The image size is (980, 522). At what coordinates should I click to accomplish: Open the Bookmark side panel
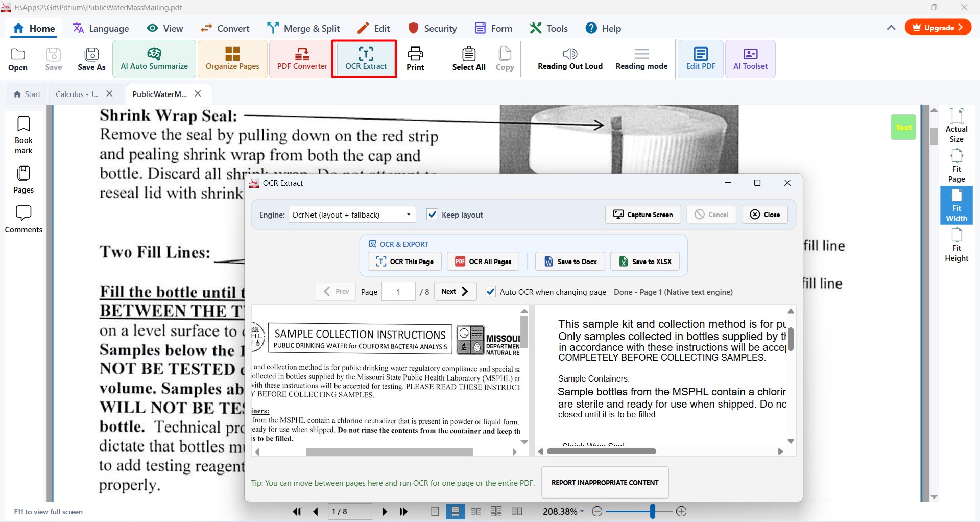[x=23, y=135]
